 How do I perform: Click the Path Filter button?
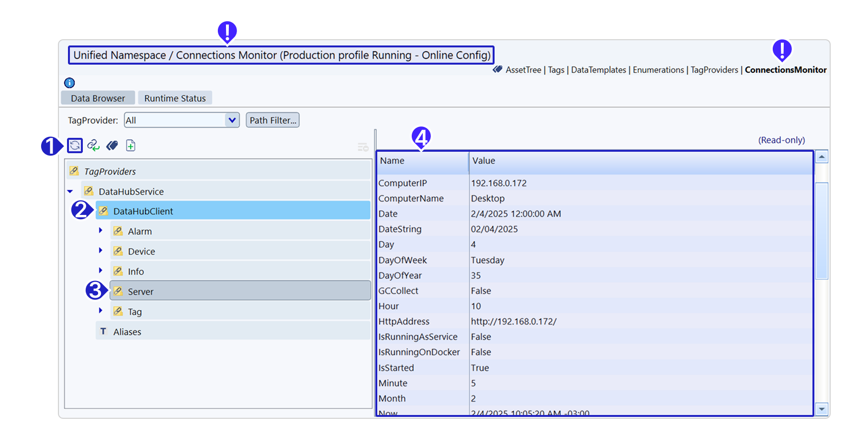(272, 120)
